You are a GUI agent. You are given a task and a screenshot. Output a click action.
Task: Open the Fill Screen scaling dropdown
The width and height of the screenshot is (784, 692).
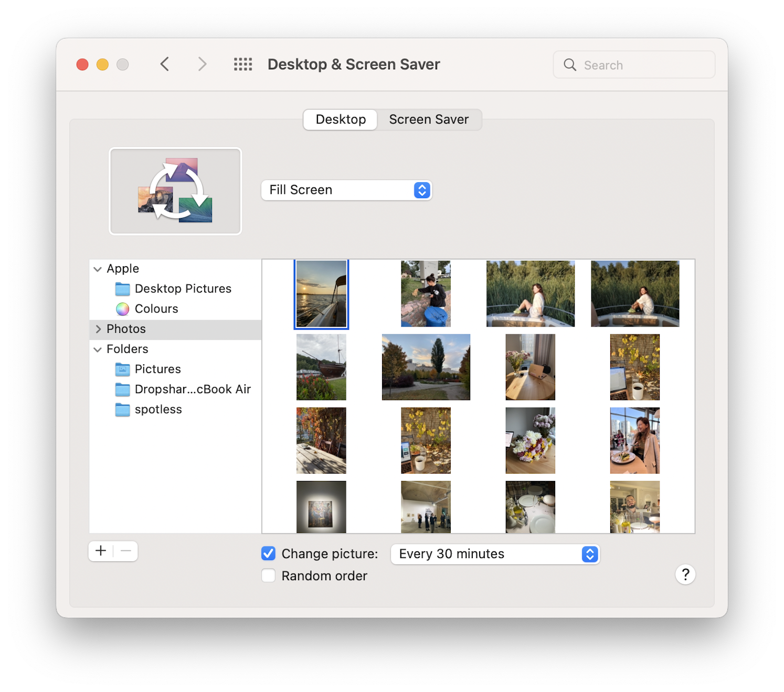click(346, 190)
